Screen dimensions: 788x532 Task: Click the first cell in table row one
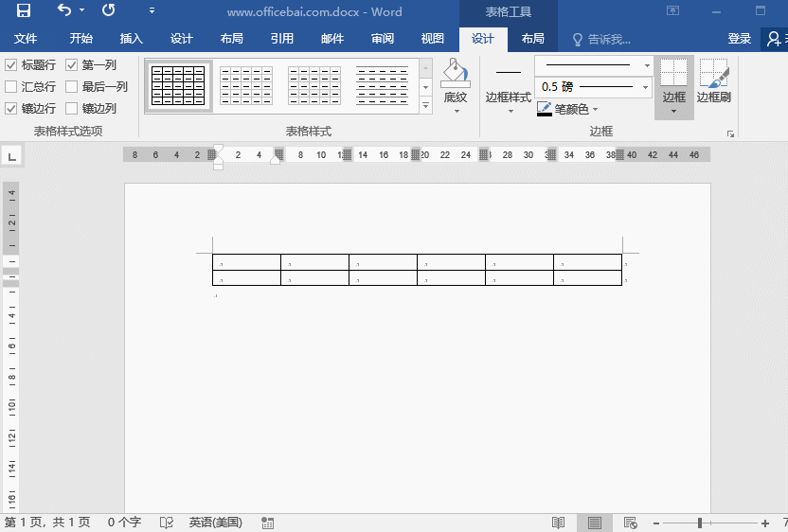point(247,262)
